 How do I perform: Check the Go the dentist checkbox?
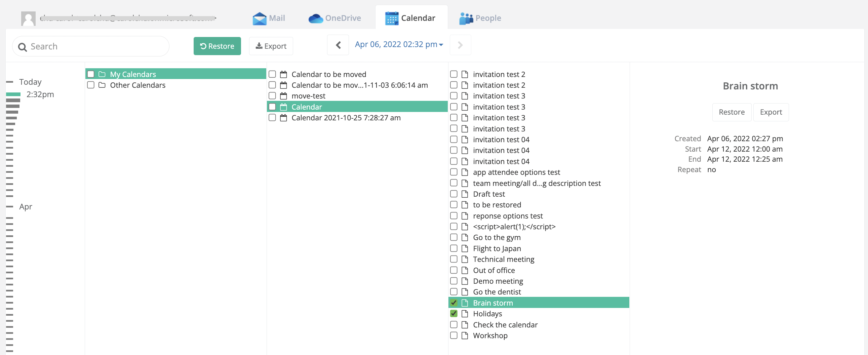[453, 292]
